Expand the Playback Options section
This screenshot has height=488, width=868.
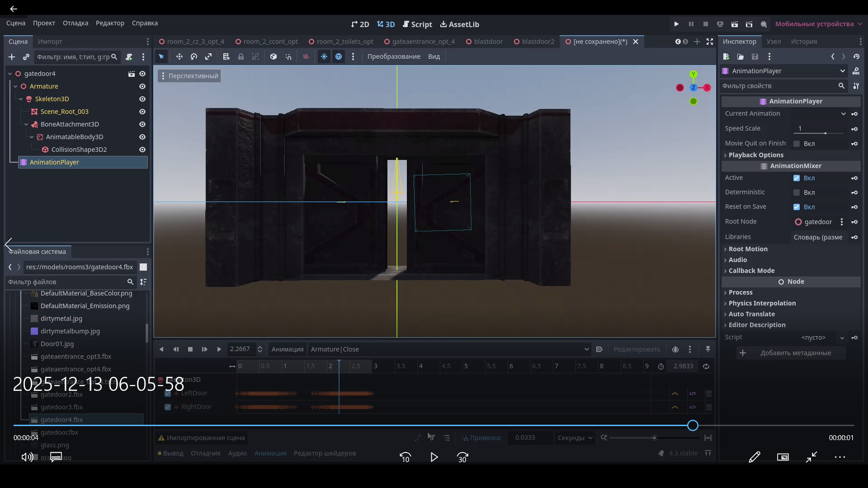coord(756,155)
